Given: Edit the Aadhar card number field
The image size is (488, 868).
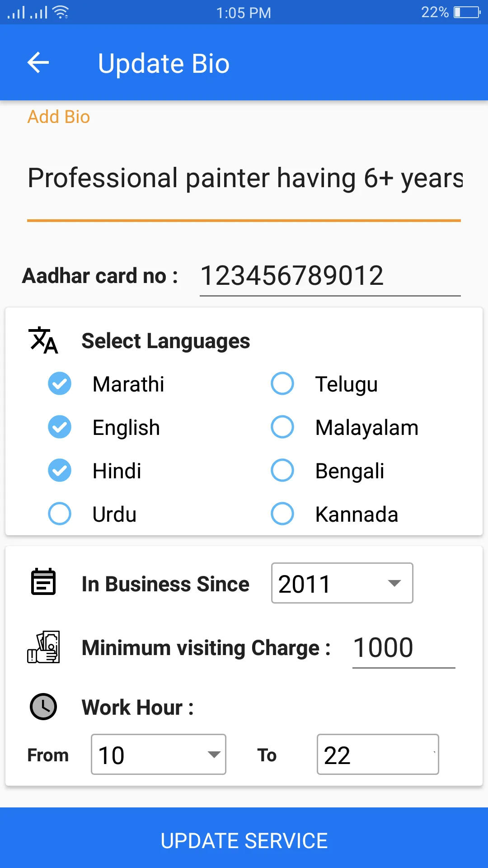Looking at the screenshot, I should tap(330, 276).
